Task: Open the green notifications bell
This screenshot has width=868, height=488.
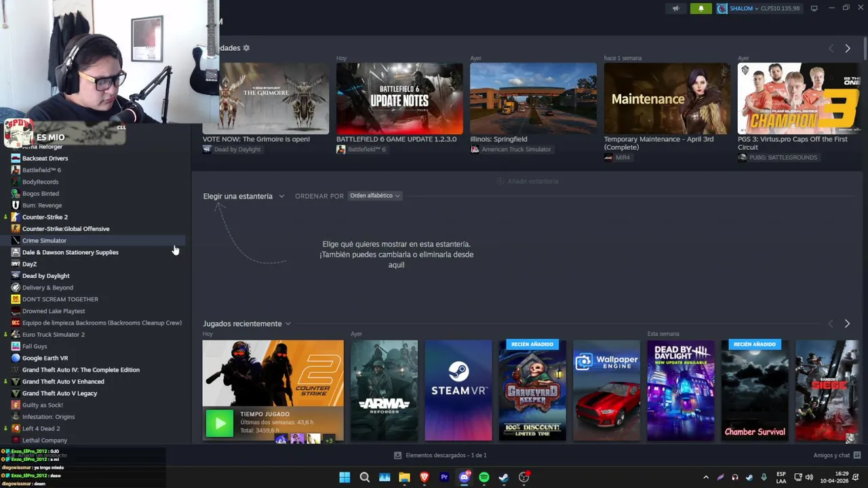Action: click(701, 9)
